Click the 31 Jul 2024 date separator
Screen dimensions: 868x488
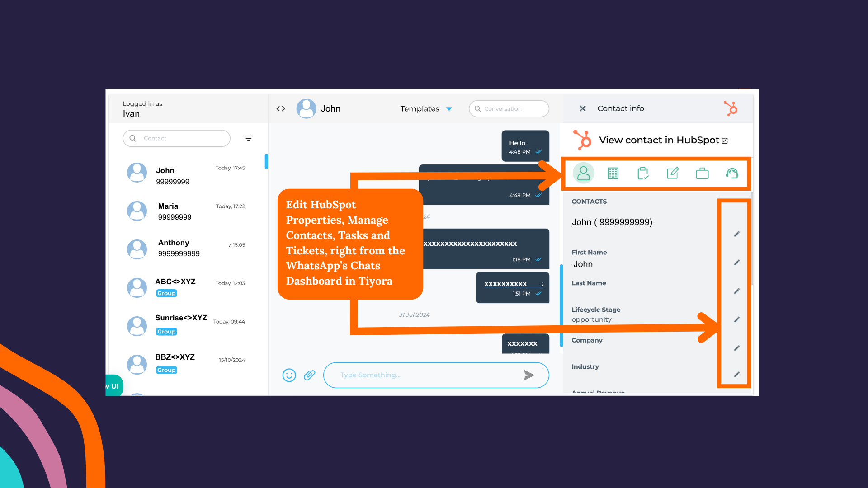tap(414, 315)
